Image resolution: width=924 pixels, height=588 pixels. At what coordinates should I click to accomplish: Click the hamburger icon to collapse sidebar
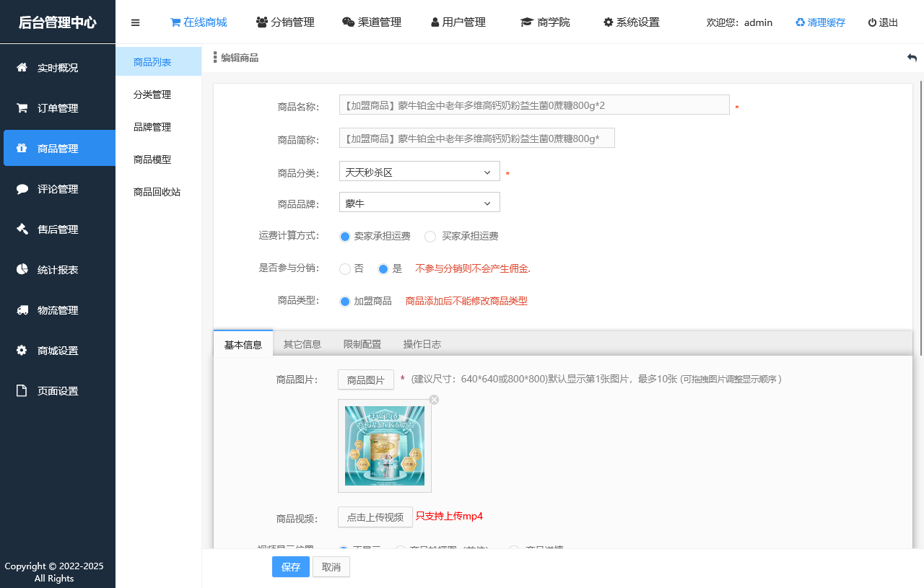pos(135,22)
